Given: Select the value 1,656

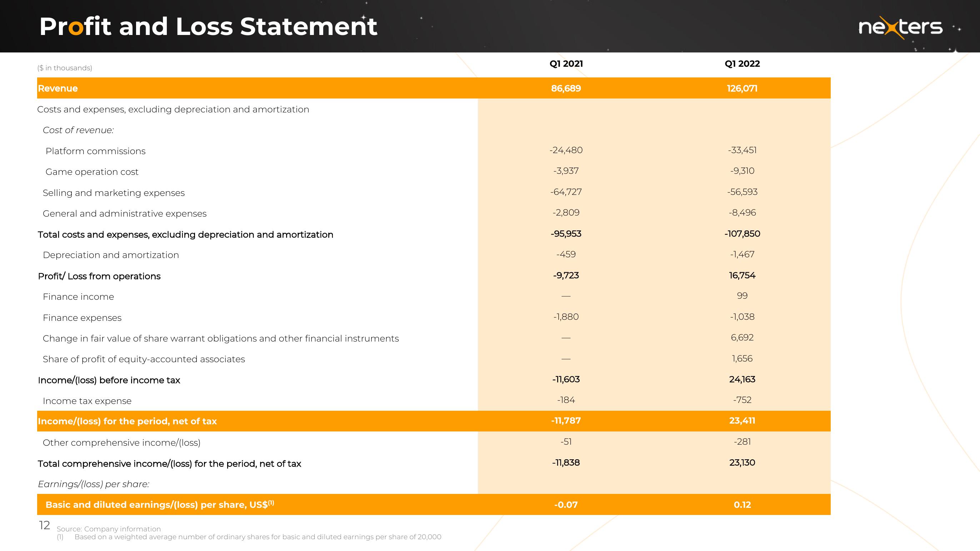Looking at the screenshot, I should [x=742, y=359].
